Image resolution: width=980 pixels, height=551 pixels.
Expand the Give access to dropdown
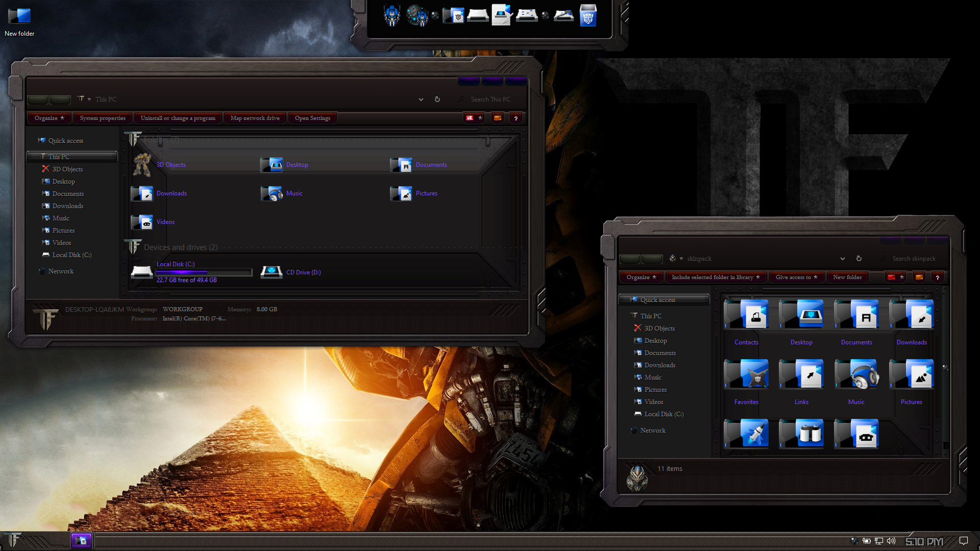[796, 278]
